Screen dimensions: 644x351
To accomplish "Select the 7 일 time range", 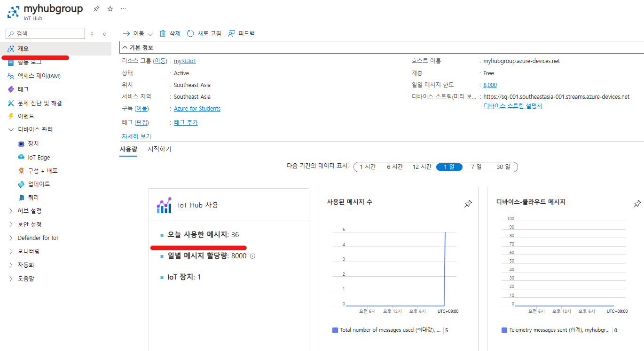I will 476,167.
